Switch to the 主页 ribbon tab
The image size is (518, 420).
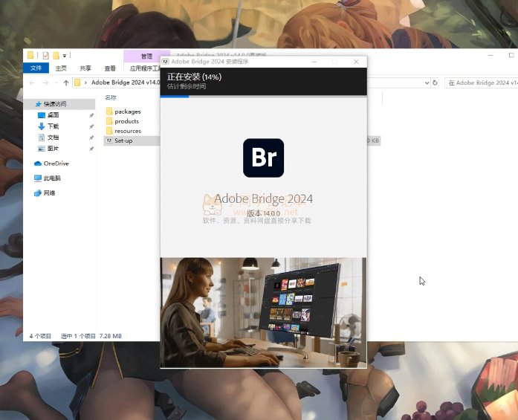pyautogui.click(x=61, y=68)
